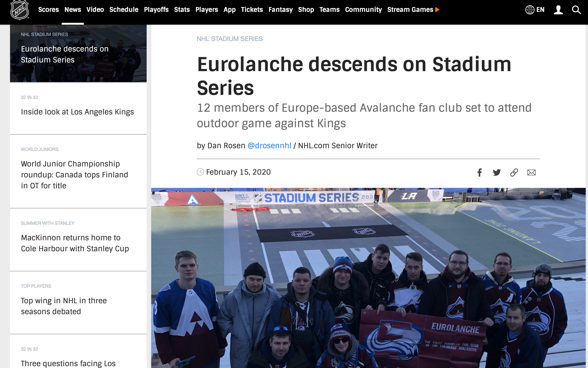The height and width of the screenshot is (368, 588).
Task: Open the @drosennhl Twitter link
Action: (269, 145)
